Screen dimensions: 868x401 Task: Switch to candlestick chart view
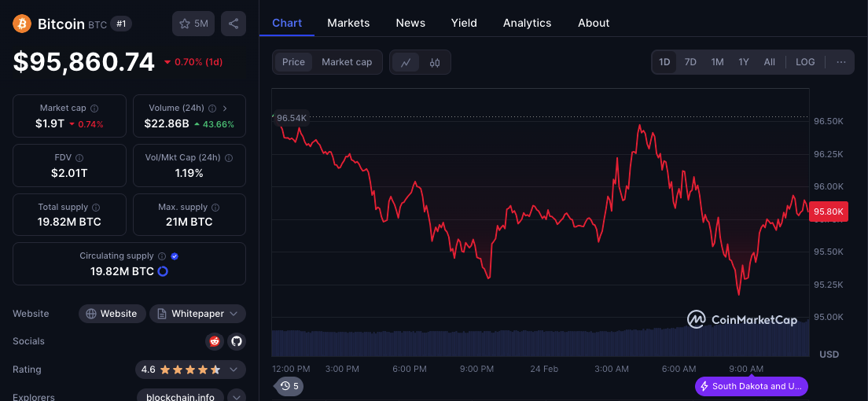click(435, 63)
